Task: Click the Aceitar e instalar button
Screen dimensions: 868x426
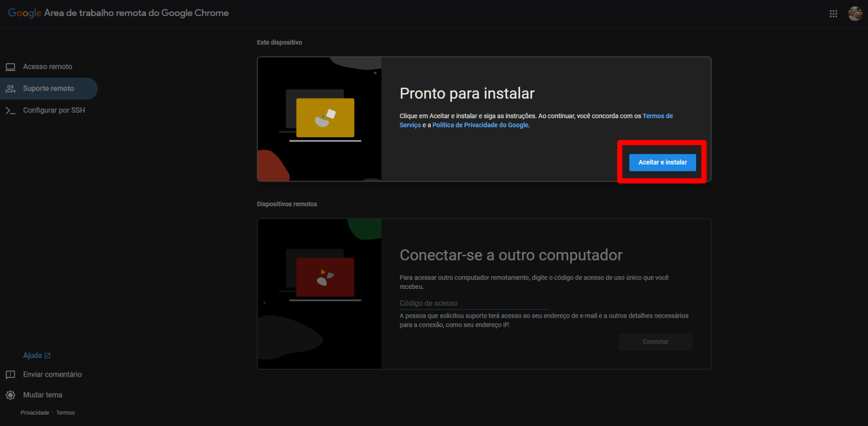Action: [x=663, y=162]
